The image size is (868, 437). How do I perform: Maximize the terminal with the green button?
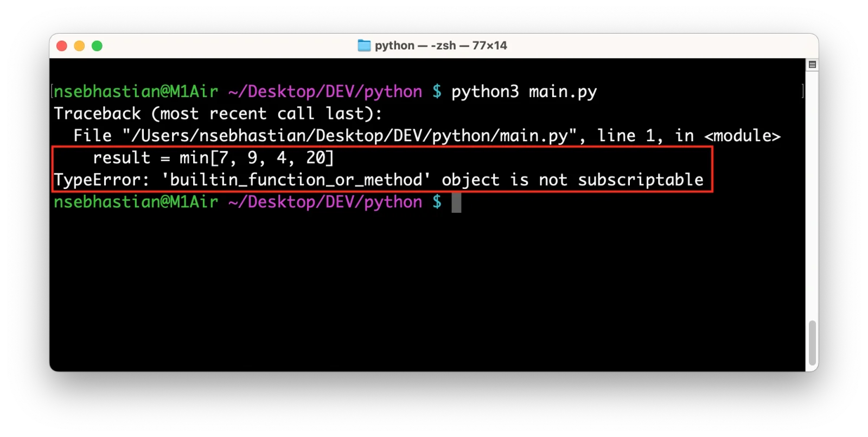(x=97, y=46)
